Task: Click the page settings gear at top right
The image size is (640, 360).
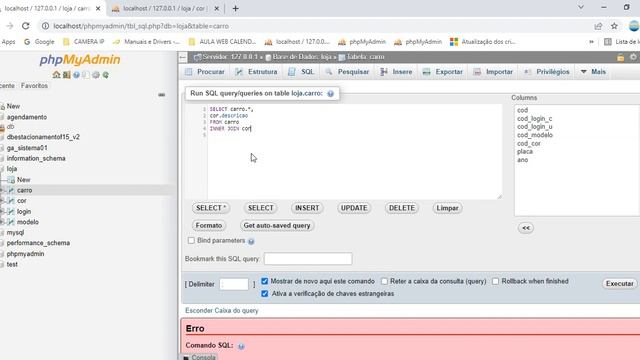Action: [x=633, y=57]
